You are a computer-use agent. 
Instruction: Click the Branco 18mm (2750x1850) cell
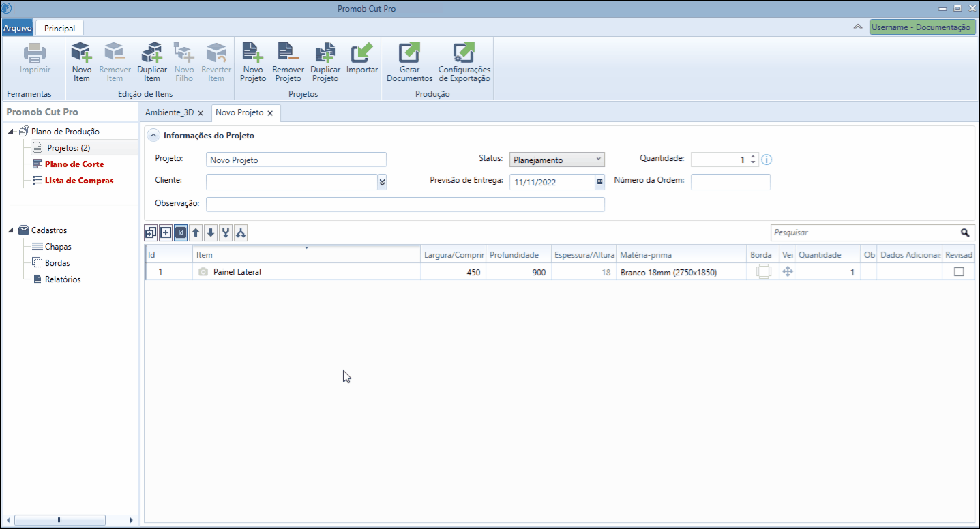(x=681, y=272)
